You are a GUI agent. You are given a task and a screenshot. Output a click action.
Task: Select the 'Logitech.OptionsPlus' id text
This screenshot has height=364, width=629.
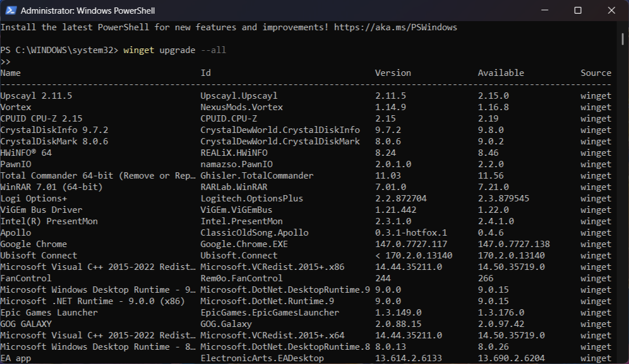click(252, 199)
